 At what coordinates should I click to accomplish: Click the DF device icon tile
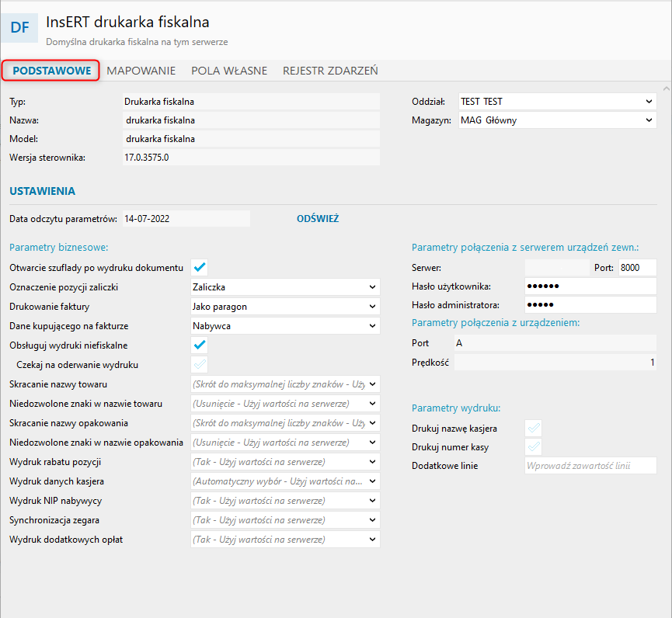19,28
